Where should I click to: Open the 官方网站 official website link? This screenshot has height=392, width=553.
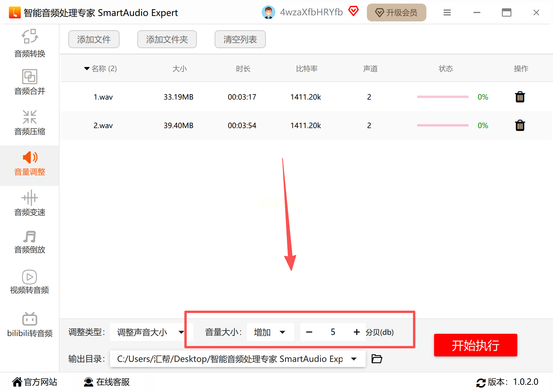click(x=35, y=382)
